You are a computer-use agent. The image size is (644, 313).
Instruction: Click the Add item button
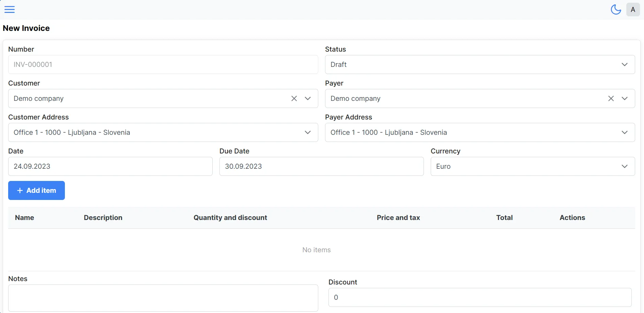coord(36,190)
